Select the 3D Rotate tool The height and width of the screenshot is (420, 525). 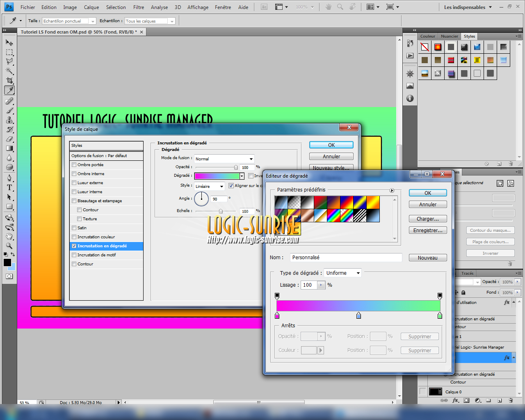(9, 217)
